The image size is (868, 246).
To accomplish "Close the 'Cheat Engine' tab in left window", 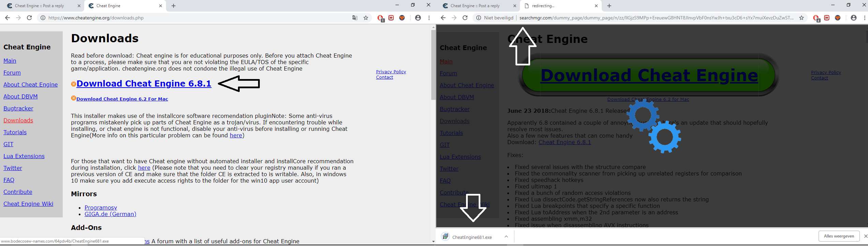I will pyautogui.click(x=161, y=6).
